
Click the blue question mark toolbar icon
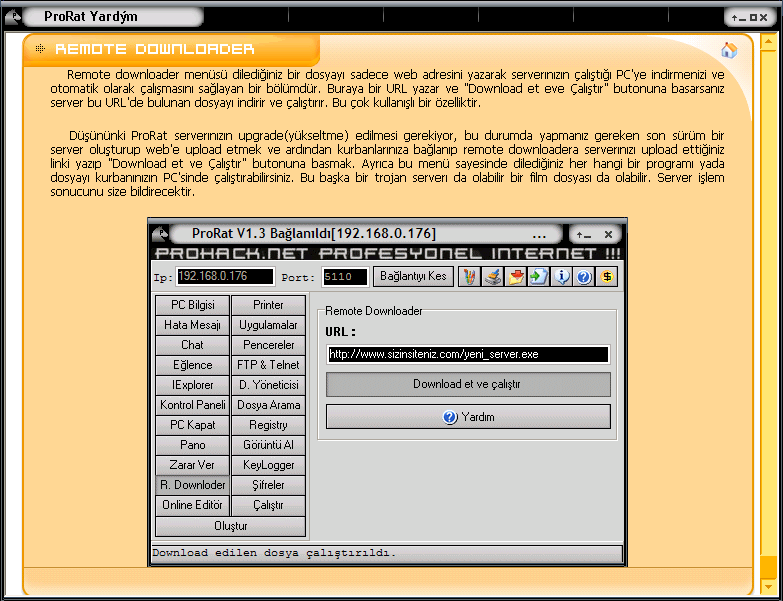tap(585, 277)
